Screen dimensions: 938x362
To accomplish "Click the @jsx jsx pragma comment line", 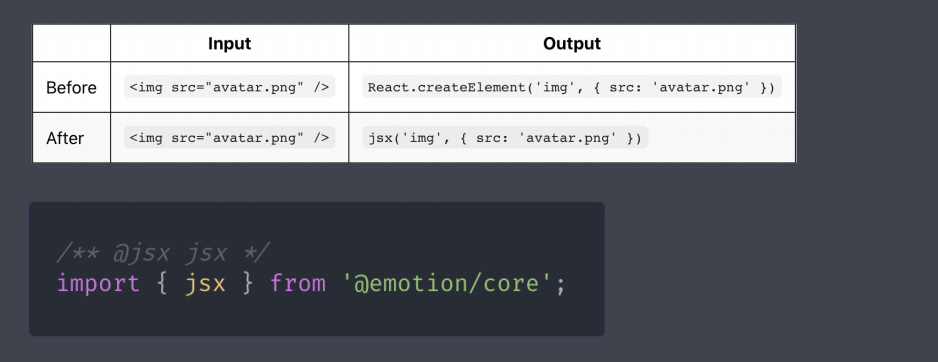I will (x=163, y=253).
